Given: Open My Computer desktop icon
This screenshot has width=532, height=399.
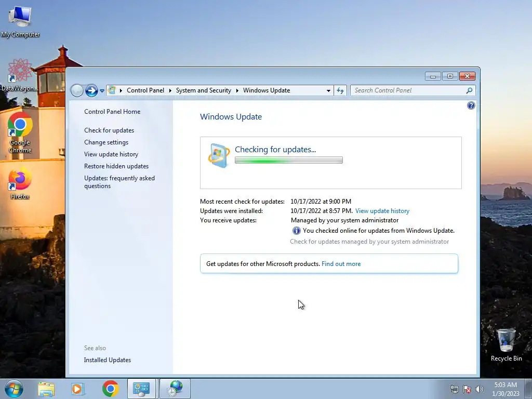Looking at the screenshot, I should (20, 22).
